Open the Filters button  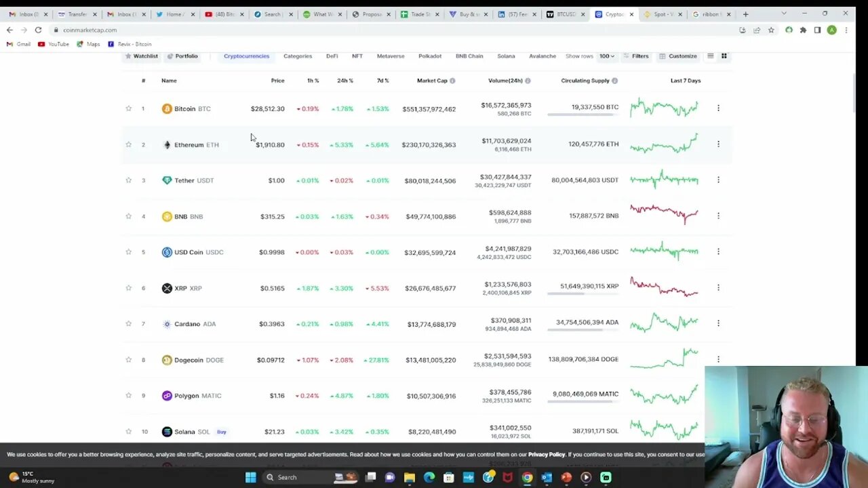pos(635,56)
